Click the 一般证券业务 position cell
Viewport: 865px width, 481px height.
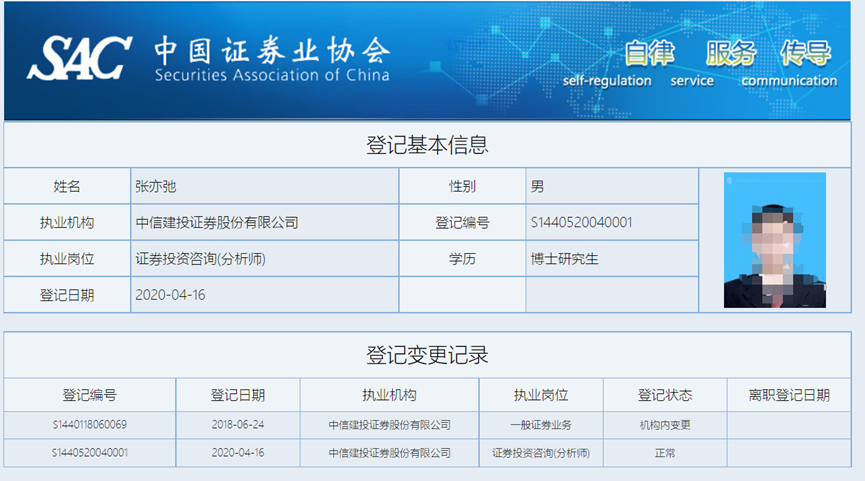541,425
